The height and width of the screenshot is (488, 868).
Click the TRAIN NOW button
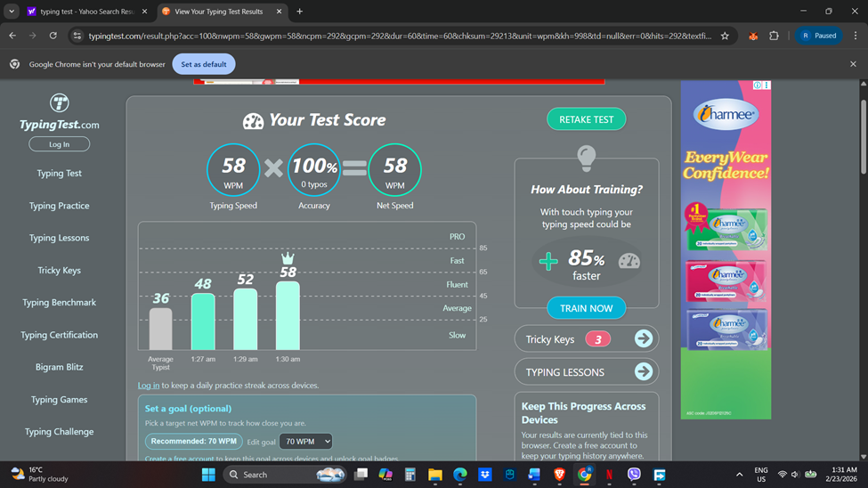[x=586, y=308]
